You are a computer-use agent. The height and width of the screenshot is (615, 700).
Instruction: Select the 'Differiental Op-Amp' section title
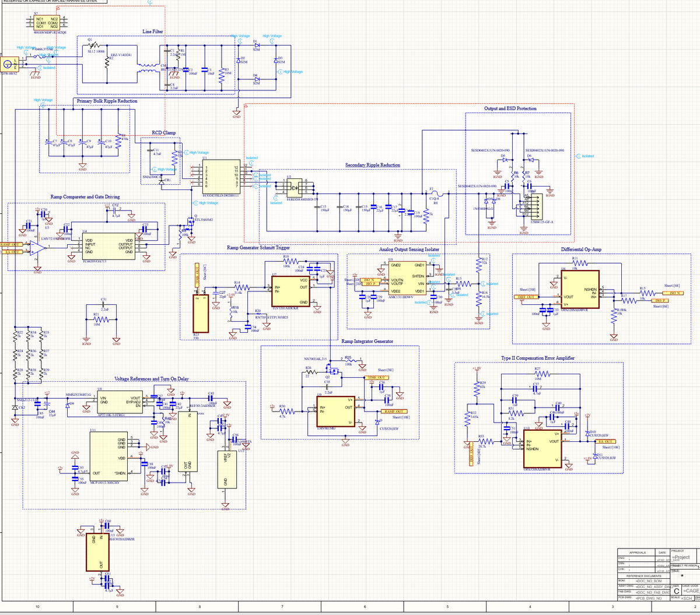click(x=580, y=249)
